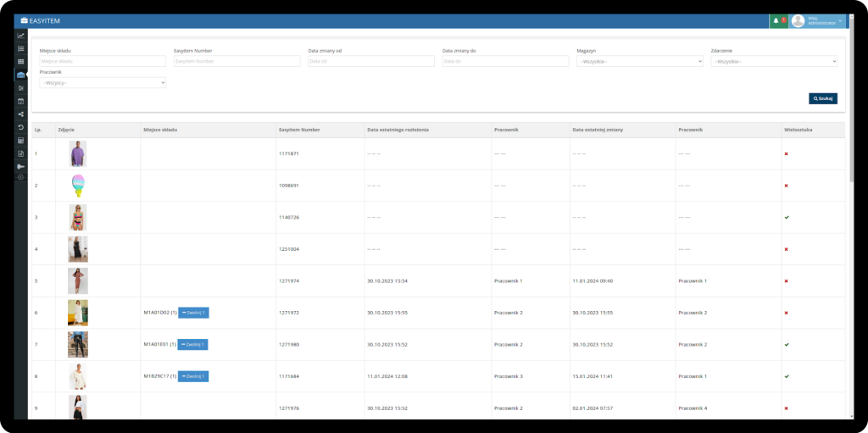Click Zwolnij 1 button for M1A01D02
Image resolution: width=868 pixels, height=433 pixels.
[192, 313]
